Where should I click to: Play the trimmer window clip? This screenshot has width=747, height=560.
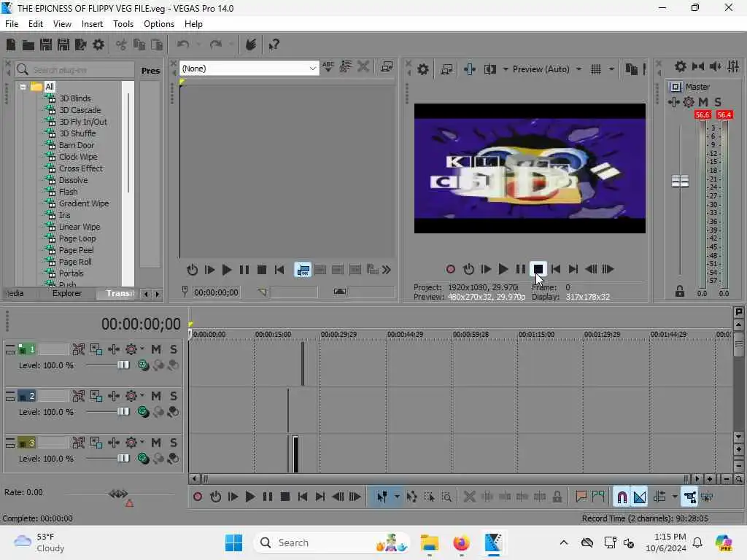[x=227, y=270]
